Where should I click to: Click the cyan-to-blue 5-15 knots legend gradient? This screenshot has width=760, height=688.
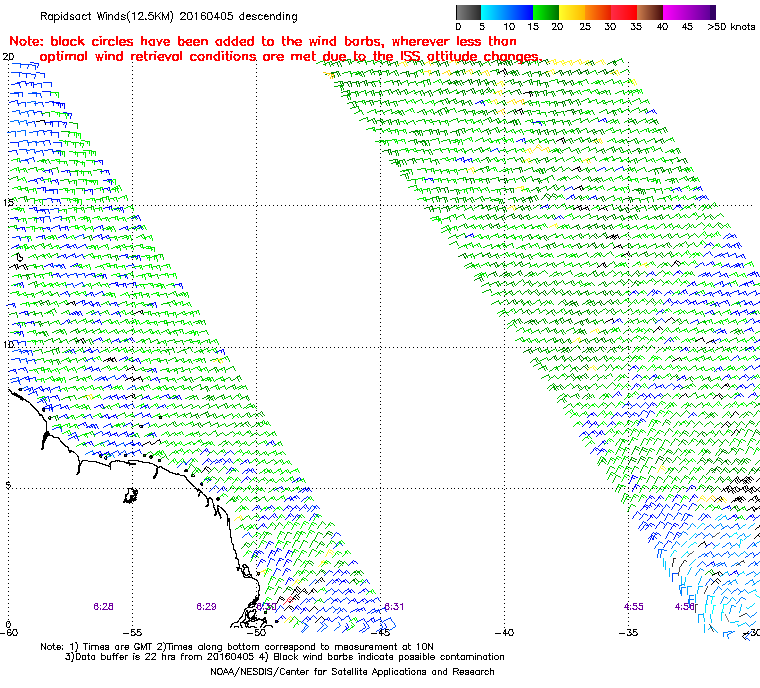pyautogui.click(x=507, y=12)
